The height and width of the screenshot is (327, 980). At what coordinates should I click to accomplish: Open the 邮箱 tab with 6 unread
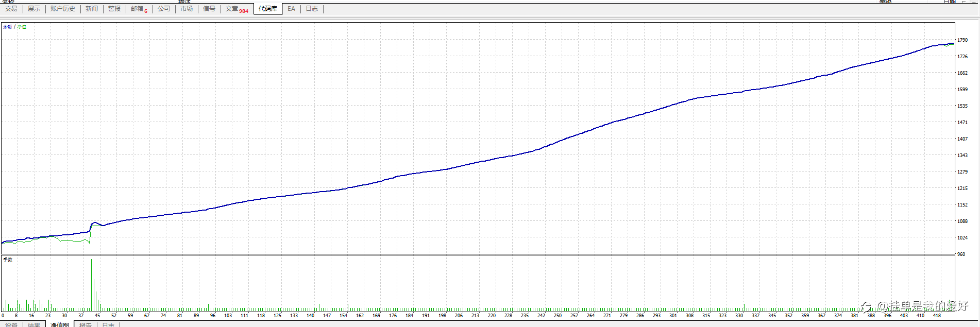click(139, 9)
